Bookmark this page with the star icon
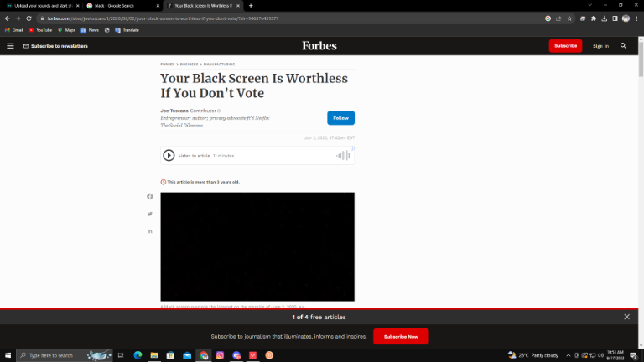The width and height of the screenshot is (644, 362). point(569,18)
